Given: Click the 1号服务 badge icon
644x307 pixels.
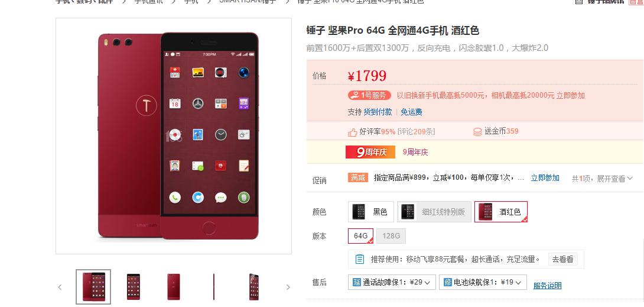Looking at the screenshot, I should (x=369, y=95).
